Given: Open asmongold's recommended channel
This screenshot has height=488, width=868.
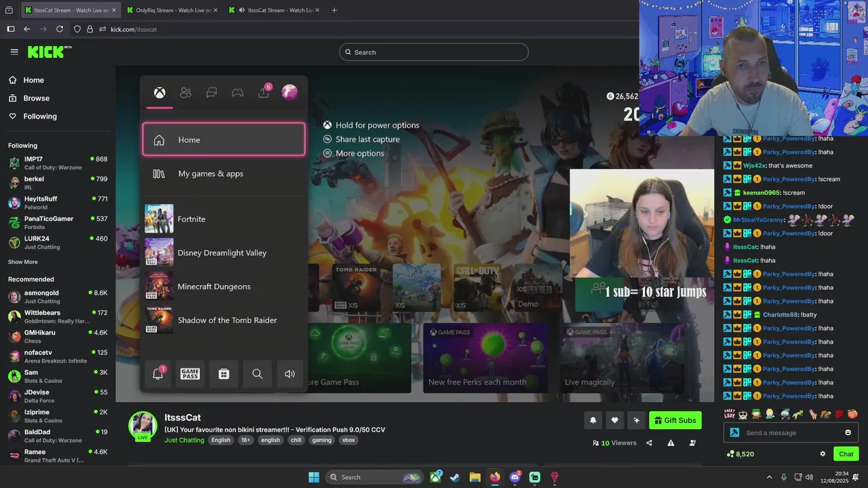Looking at the screenshot, I should coord(58,296).
